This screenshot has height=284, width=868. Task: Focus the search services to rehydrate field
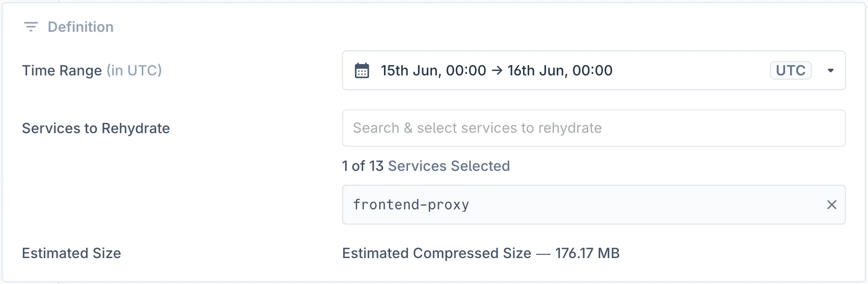point(593,128)
